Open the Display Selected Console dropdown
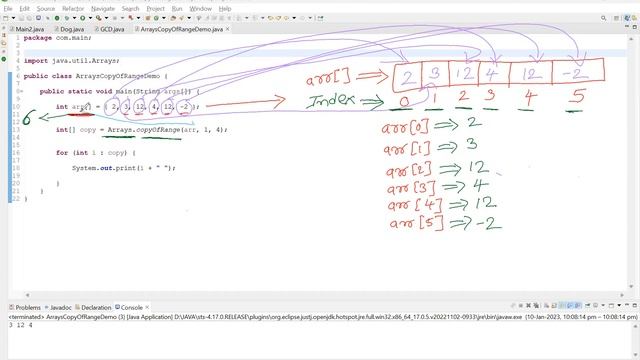Image resolution: width=640 pixels, height=360 pixels. click(x=603, y=305)
